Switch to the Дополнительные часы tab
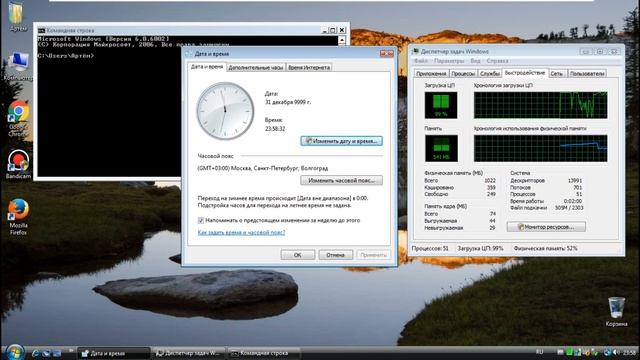Image resolution: width=640 pixels, height=360 pixels. pos(256,67)
